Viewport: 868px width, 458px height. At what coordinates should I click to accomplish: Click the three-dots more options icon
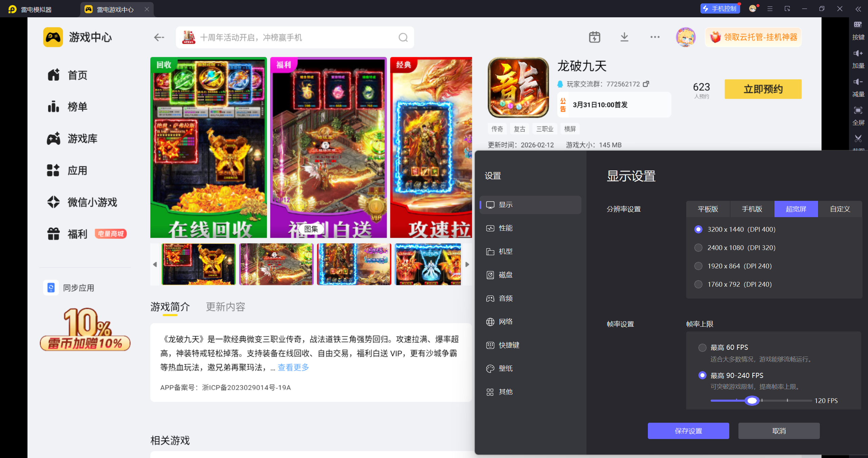655,37
